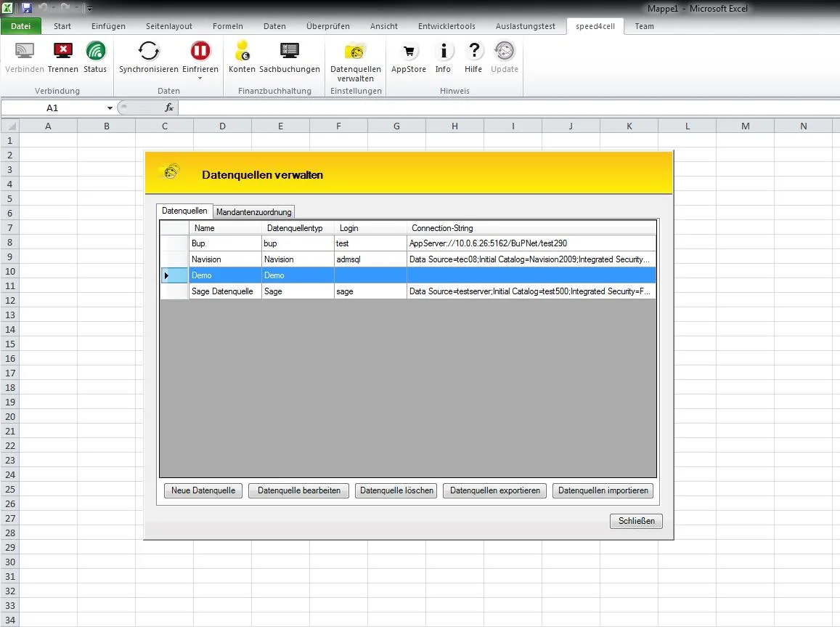Click the Update icon in ribbon

(x=504, y=51)
